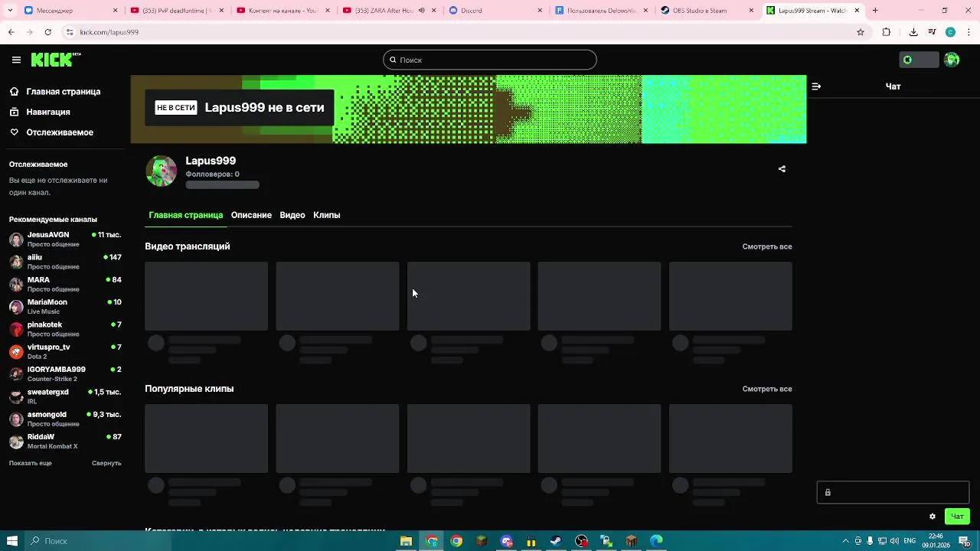Viewport: 980px width, 551px height.
Task: Mute the ZARA After Hours tab audio
Action: pos(421,11)
